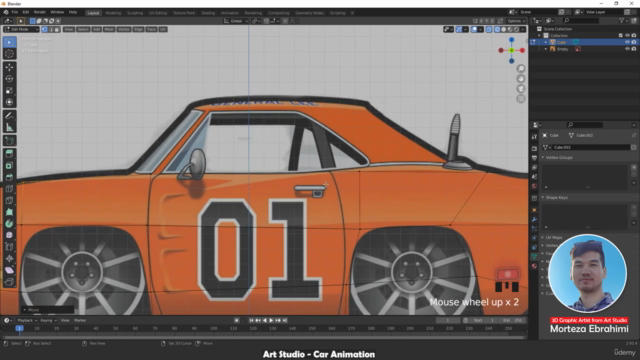Select the 3D Cursor tool
Image resolution: width=640 pixels, height=360 pixels.
click(x=9, y=54)
